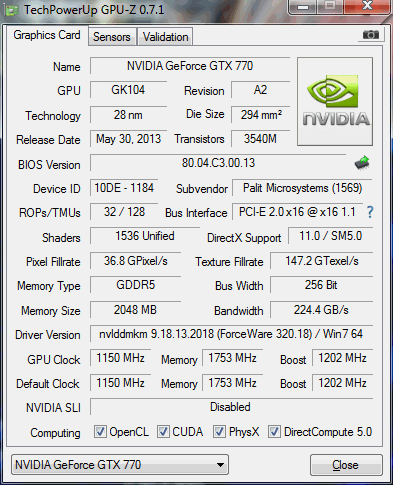The height and width of the screenshot is (485, 393).
Task: Click the NVIDIA logo image
Action: point(335,102)
